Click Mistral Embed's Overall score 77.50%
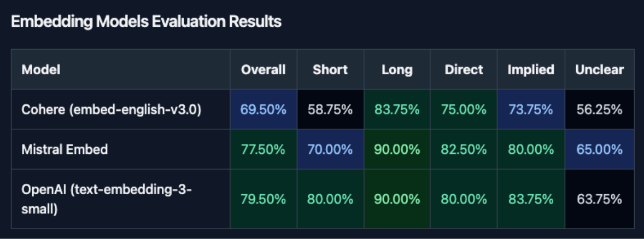The width and height of the screenshot is (644, 239). 264,150
